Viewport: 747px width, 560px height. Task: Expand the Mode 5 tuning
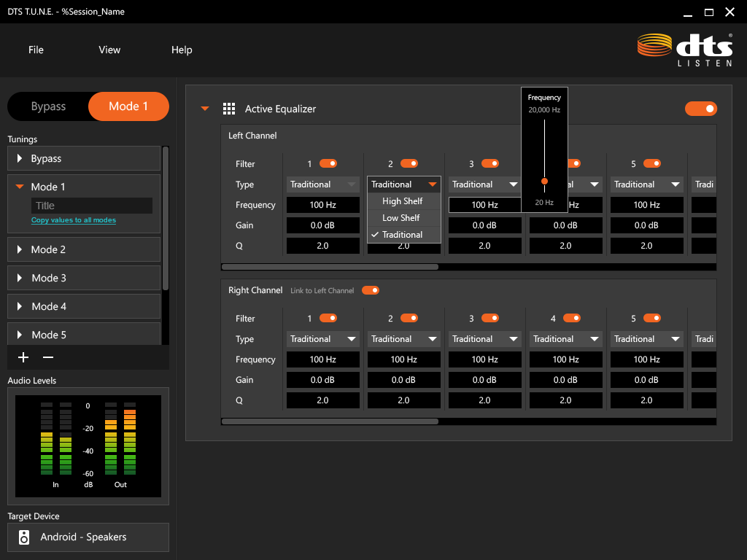[20, 335]
